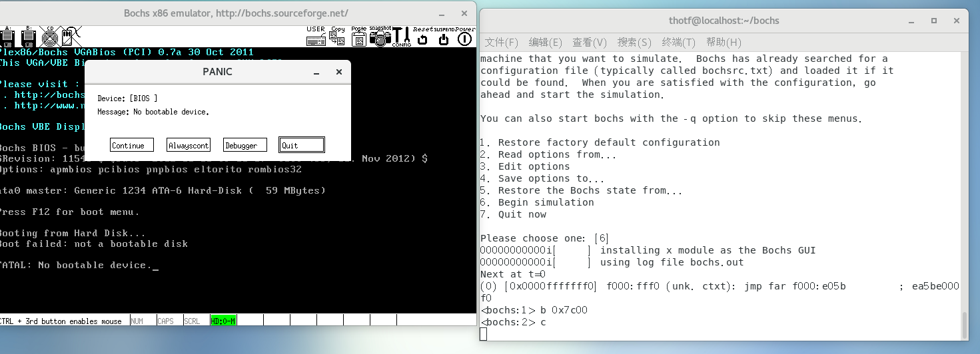980x354 pixels.
Task: Toggle the CD-ROM drive icon in Bochs
Action: 49,36
